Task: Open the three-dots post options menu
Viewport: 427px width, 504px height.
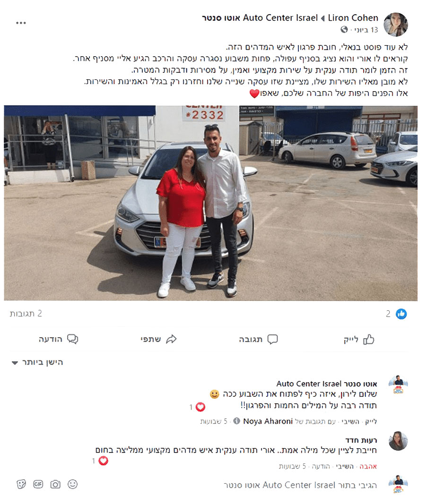Action: tap(21, 23)
